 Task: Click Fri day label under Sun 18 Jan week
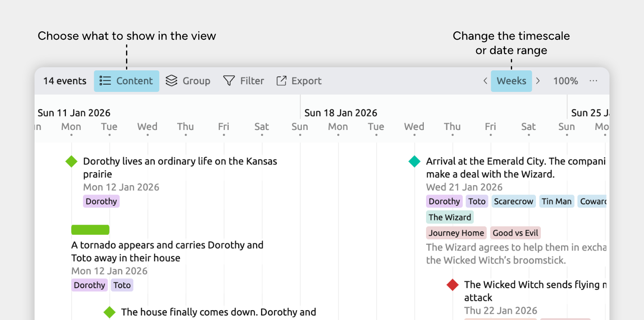coord(490,127)
